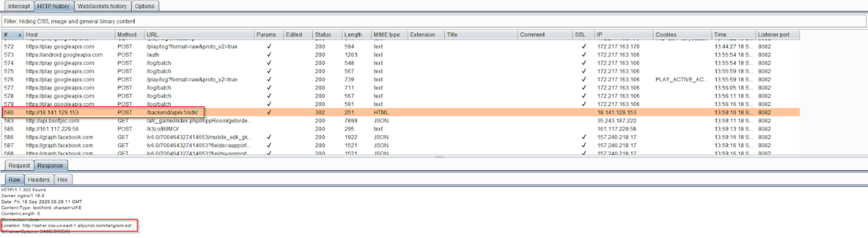The width and height of the screenshot is (868, 238).
Task: Select row number 574
Action: 9,63
